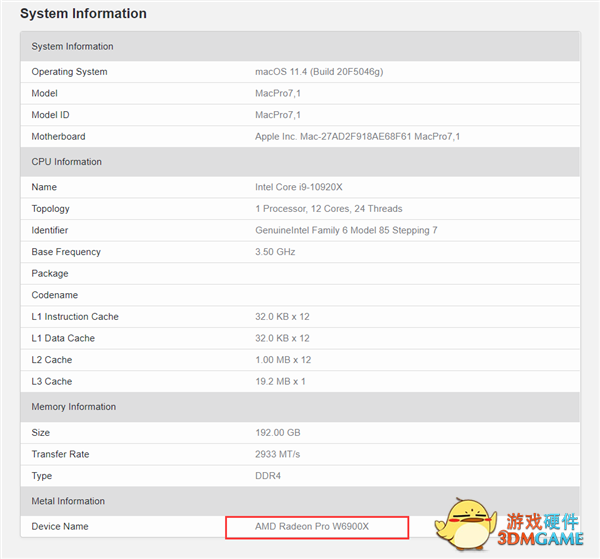Click the 'Topology' label
Viewport: 600px width, 559px height.
(51, 209)
